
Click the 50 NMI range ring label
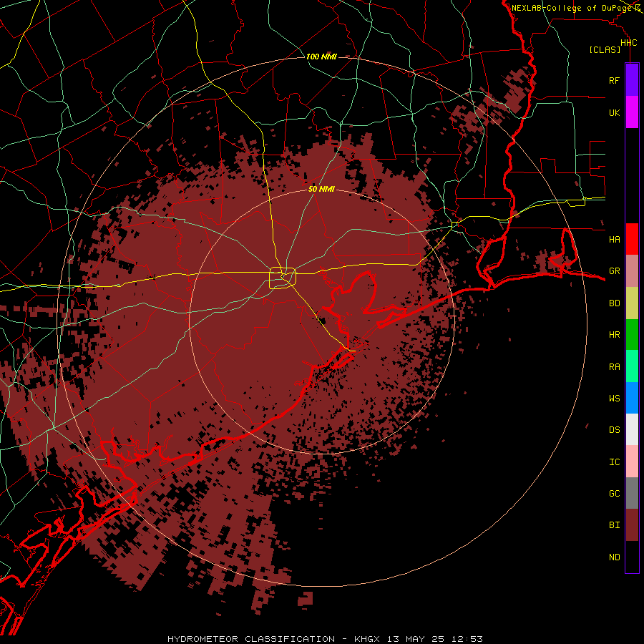321,190
